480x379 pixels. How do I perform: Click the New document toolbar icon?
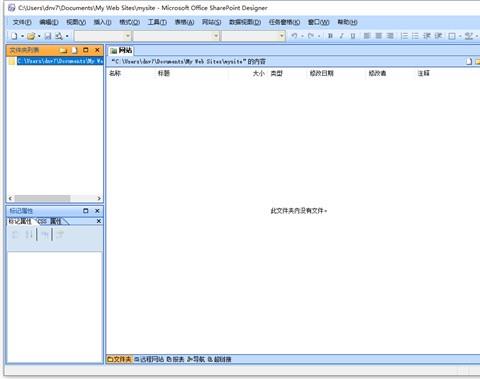(x=14, y=36)
